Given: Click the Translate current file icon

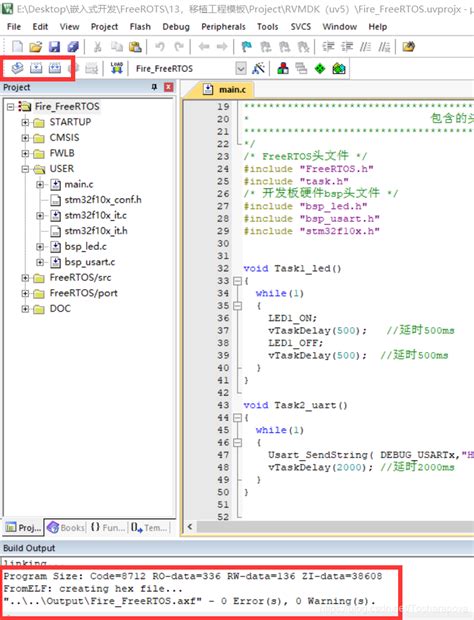Looking at the screenshot, I should pos(17,68).
